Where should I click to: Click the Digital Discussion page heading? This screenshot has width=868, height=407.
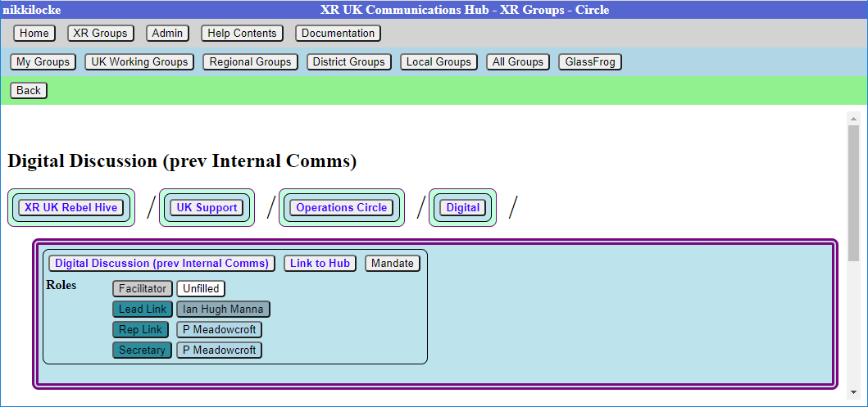click(x=182, y=161)
